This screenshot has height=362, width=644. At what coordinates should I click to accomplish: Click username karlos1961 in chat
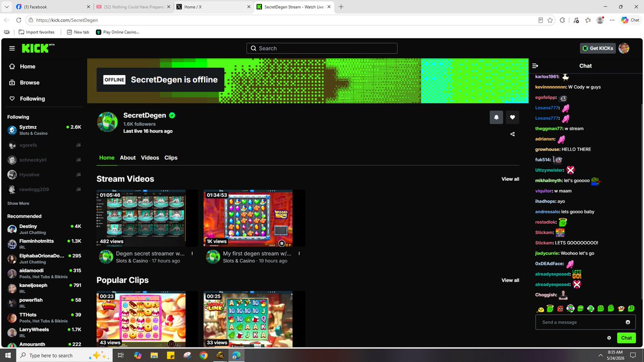point(547,77)
